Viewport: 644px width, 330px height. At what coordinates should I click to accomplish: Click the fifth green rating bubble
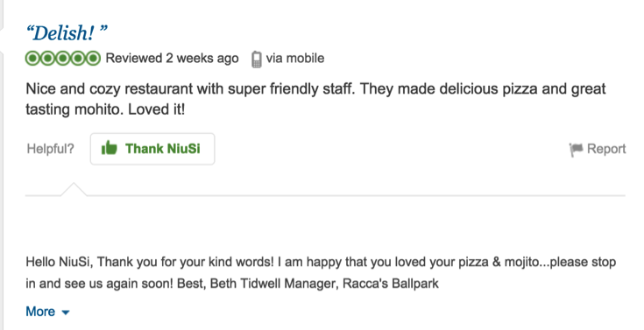coord(93,59)
